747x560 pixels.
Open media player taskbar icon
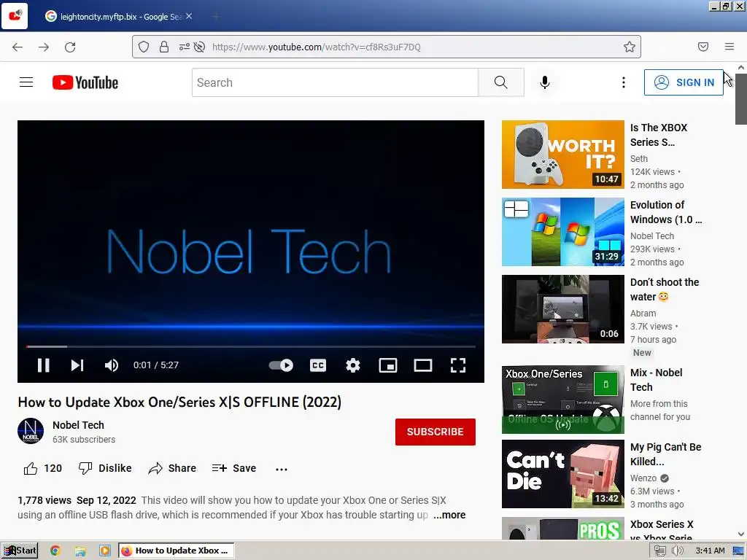coord(104,551)
